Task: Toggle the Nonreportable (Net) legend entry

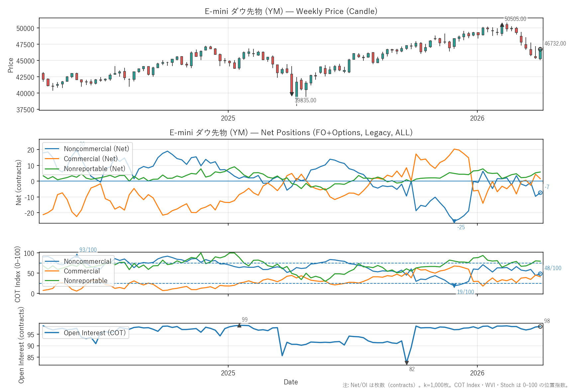Action: (x=94, y=169)
